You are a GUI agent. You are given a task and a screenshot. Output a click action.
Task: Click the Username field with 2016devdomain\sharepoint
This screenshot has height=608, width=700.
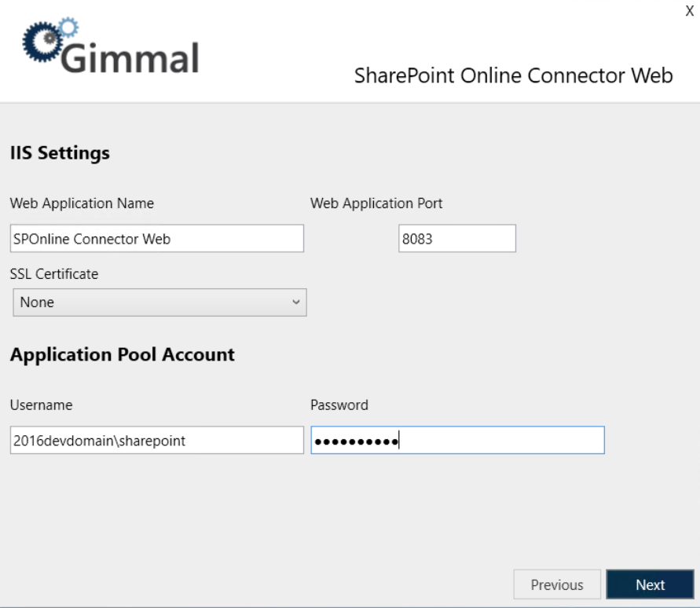point(157,441)
